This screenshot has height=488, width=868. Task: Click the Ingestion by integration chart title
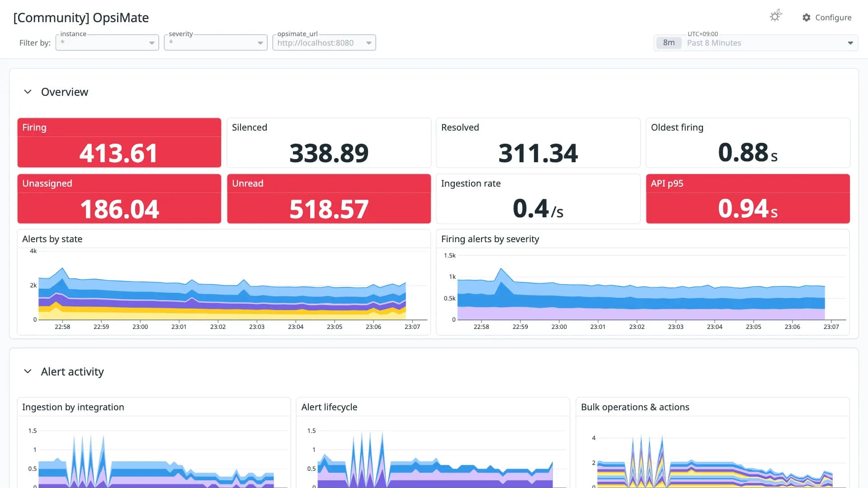(x=73, y=407)
